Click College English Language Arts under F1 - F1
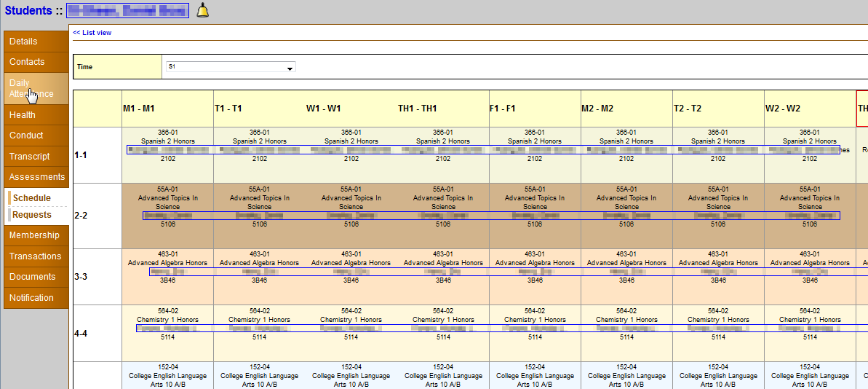The width and height of the screenshot is (868, 389). (534, 380)
